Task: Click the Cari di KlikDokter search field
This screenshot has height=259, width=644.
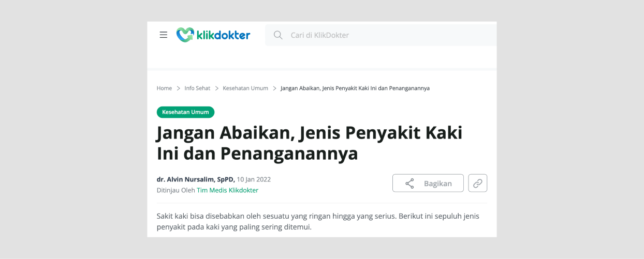Action: coord(381,35)
